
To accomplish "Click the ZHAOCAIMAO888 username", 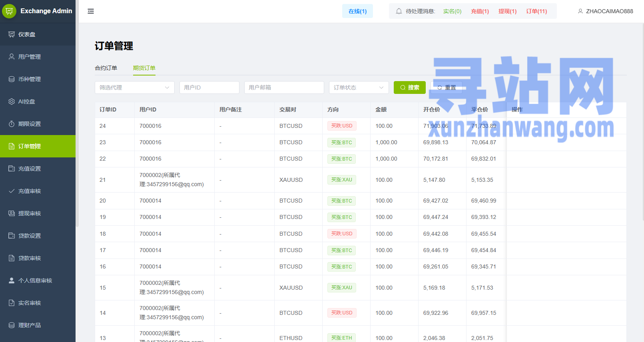I will pos(610,11).
